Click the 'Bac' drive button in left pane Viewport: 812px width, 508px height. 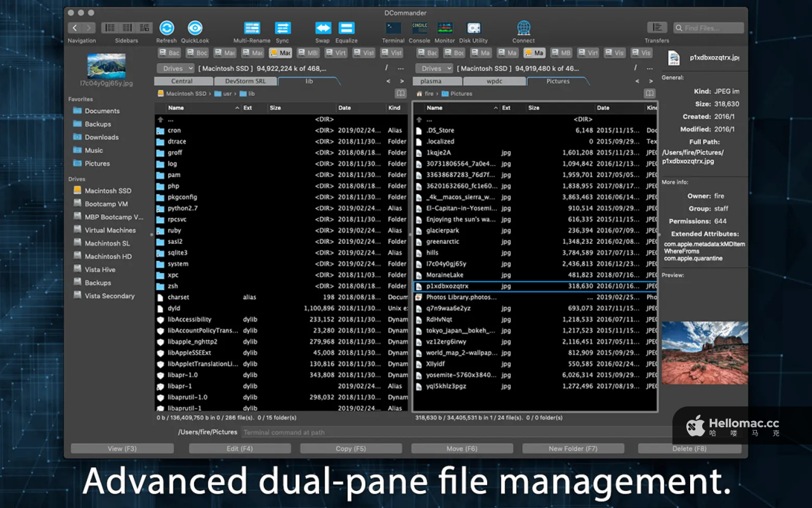tap(169, 53)
